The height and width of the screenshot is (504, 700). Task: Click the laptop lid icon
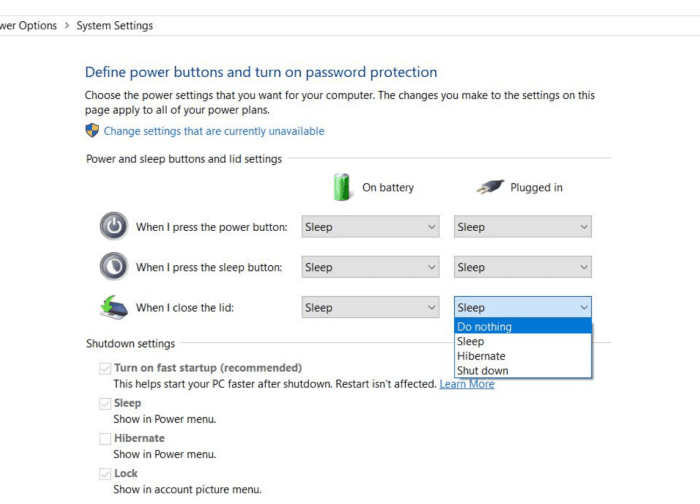pyautogui.click(x=114, y=307)
